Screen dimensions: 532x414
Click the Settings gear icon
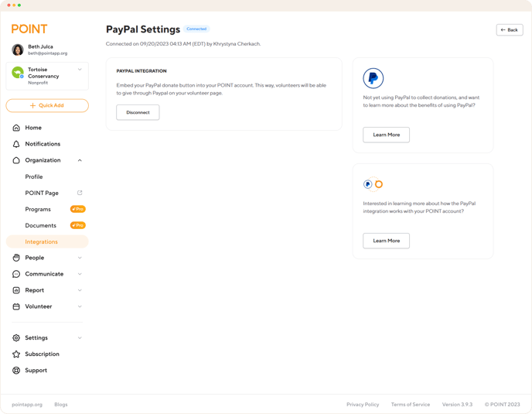(x=16, y=338)
